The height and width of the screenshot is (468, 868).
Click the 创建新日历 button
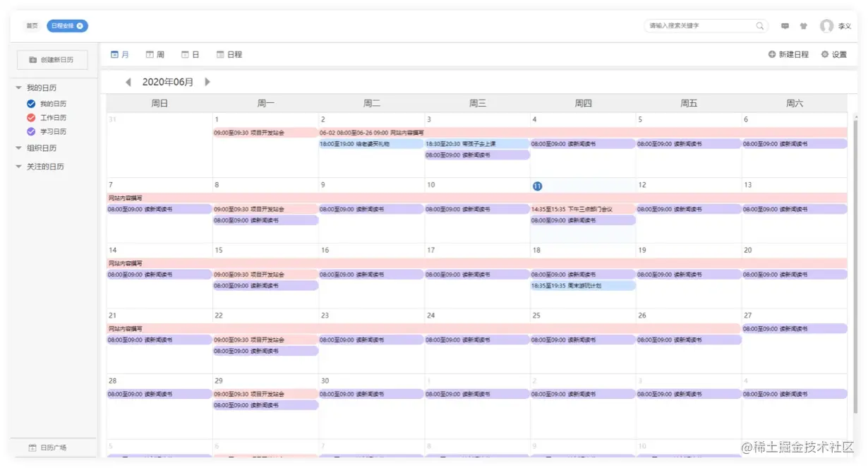click(52, 60)
